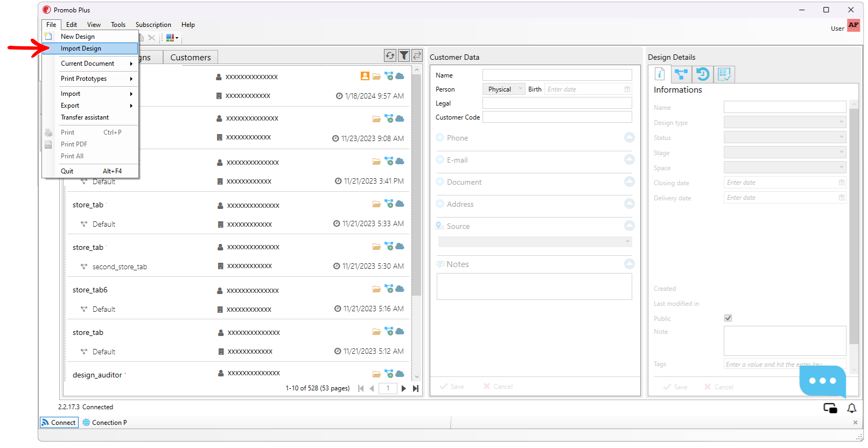Open the Status dropdown
This screenshot has height=448, width=868.
[x=785, y=137]
